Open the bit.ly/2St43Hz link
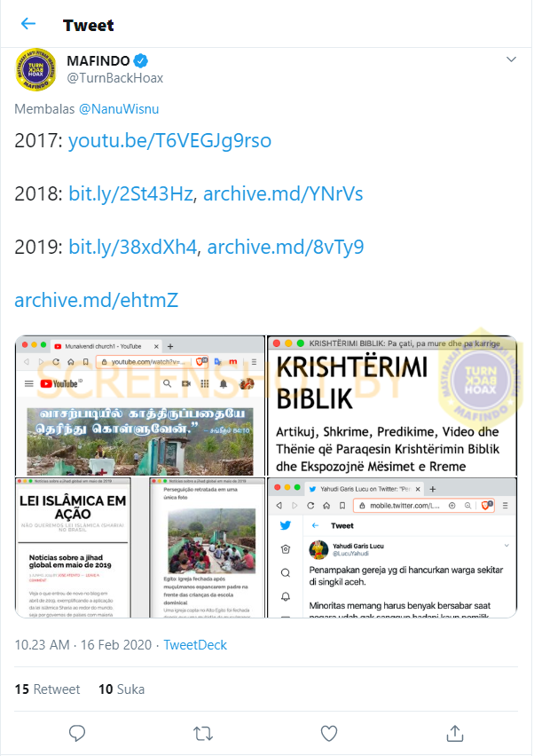534x756 pixels. coord(130,193)
